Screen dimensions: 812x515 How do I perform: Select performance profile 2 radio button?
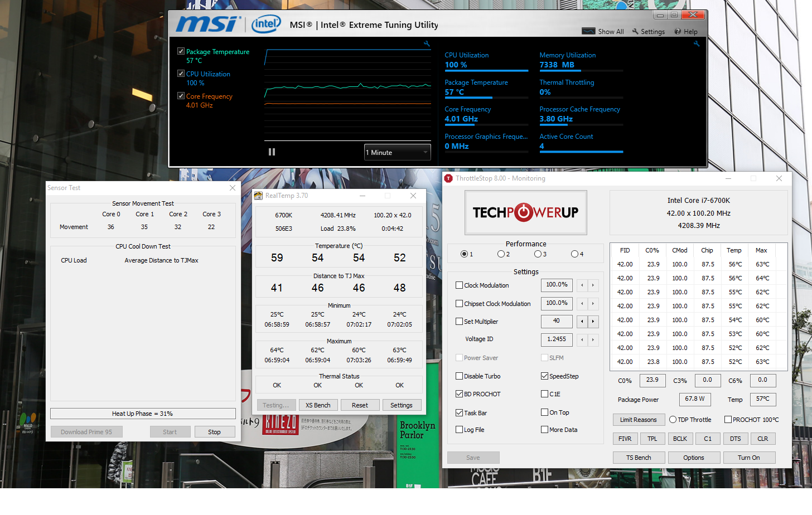tap(501, 254)
